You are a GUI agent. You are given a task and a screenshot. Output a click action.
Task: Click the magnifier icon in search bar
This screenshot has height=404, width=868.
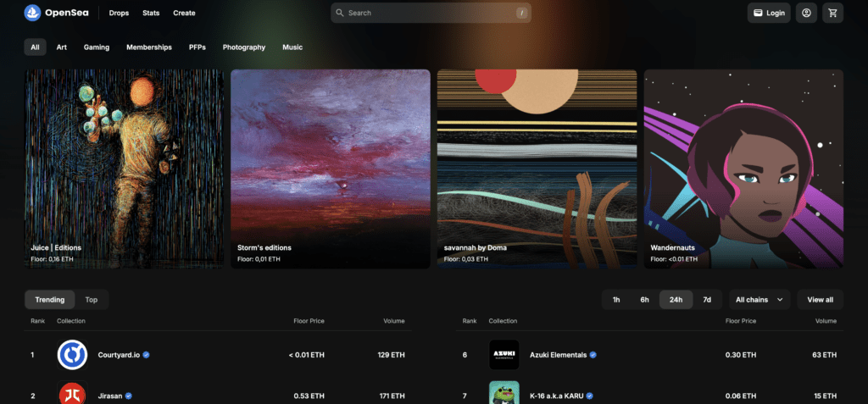[340, 14]
